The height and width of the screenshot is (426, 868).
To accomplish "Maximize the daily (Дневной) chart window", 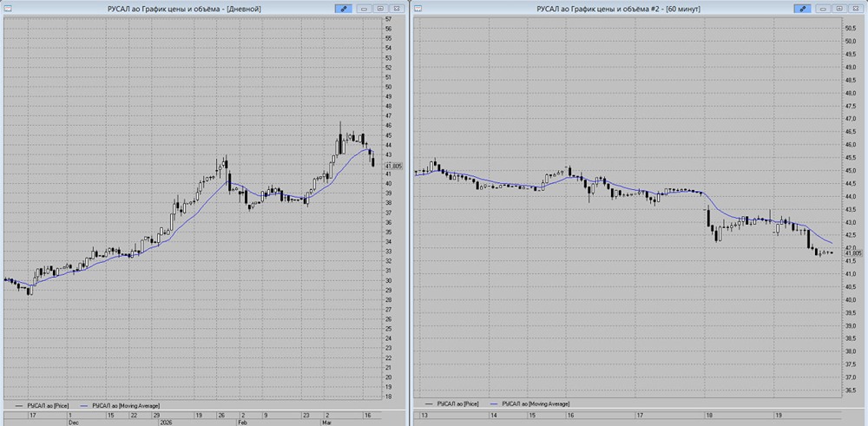I will point(380,9).
